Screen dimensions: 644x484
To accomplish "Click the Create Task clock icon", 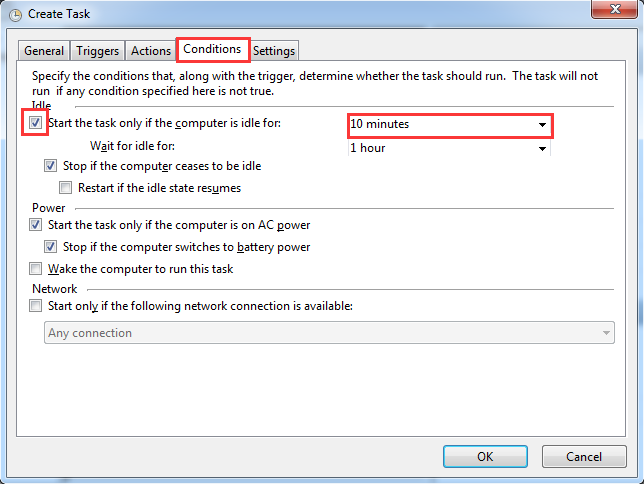I will click(15, 15).
